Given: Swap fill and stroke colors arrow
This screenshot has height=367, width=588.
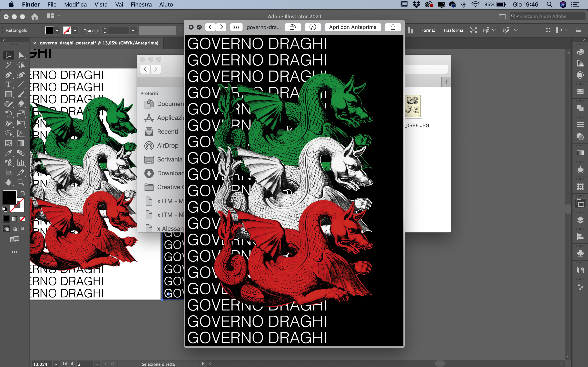Looking at the screenshot, I should [23, 193].
